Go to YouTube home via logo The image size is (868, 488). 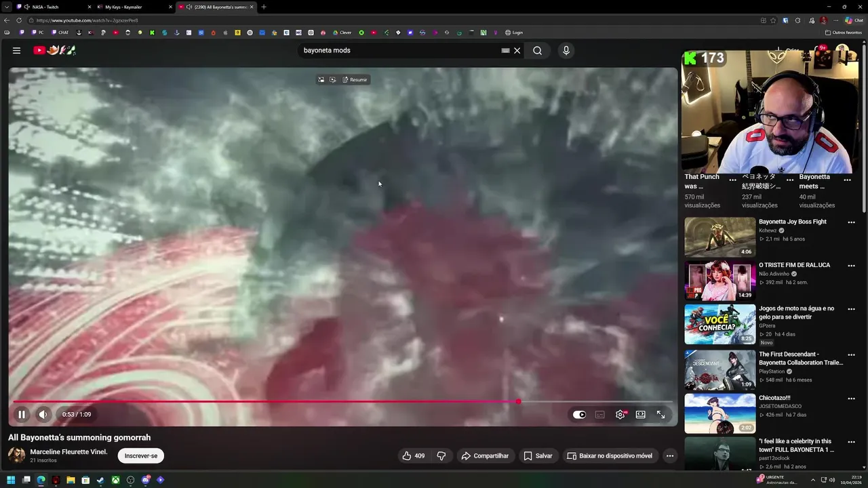point(54,50)
